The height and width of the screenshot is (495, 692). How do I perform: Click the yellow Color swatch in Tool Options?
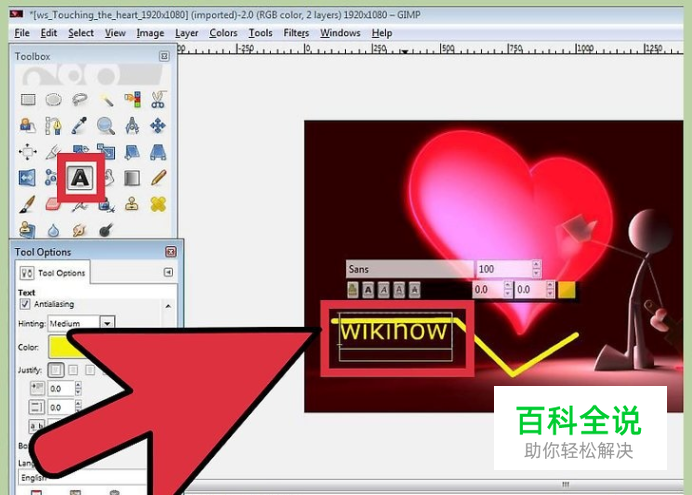pos(66,347)
